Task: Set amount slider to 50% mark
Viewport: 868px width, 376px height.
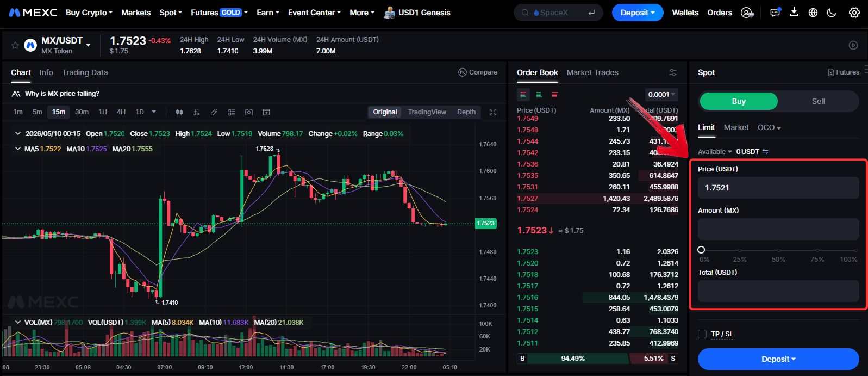Action: tap(778, 250)
